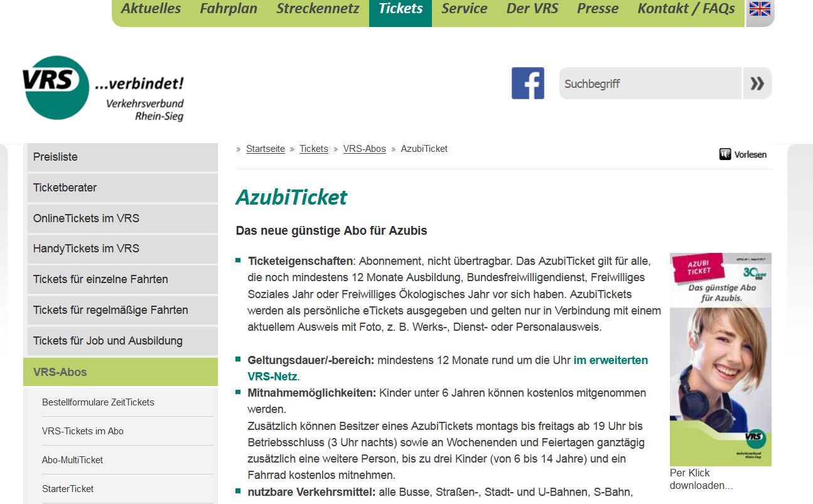The width and height of the screenshot is (813, 504).
Task: Click the AzubiTicket flyer thumbnail
Action: pos(721,359)
